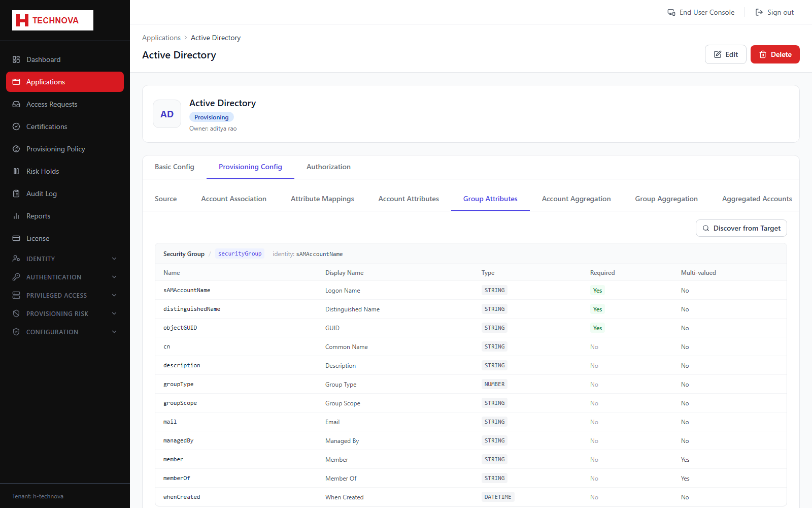Image resolution: width=812 pixels, height=508 pixels.
Task: Expand the AUTHENTICATION section chevron
Action: pos(114,277)
